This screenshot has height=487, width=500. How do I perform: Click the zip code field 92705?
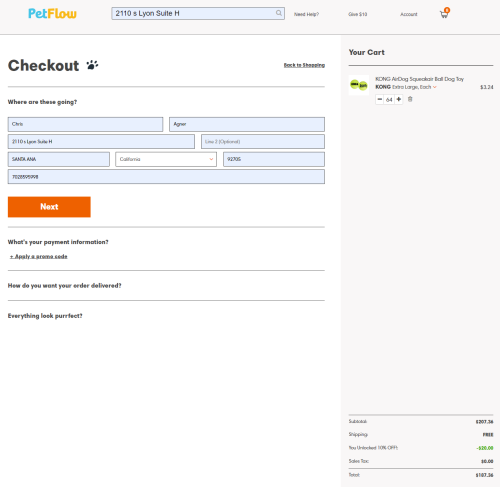click(x=274, y=159)
